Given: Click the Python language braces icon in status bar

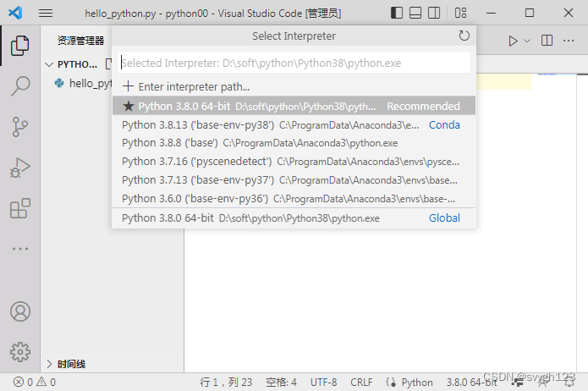Looking at the screenshot, I should [391, 382].
